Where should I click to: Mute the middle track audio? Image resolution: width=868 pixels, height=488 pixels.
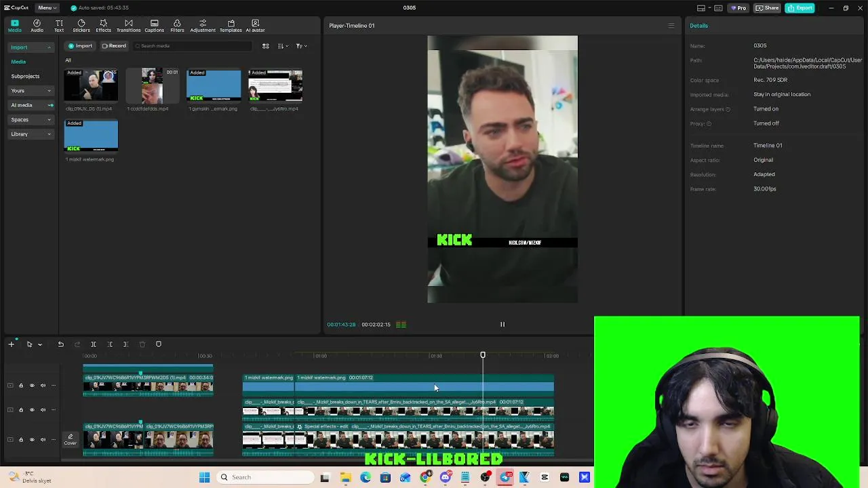pyautogui.click(x=43, y=410)
